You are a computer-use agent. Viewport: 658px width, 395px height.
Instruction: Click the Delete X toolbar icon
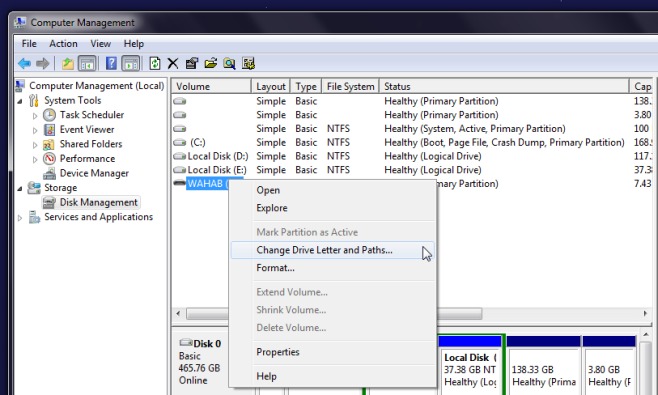point(173,63)
